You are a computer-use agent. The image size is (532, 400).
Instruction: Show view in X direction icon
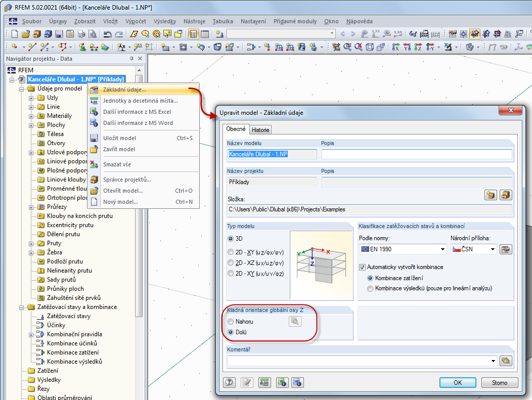395,47
